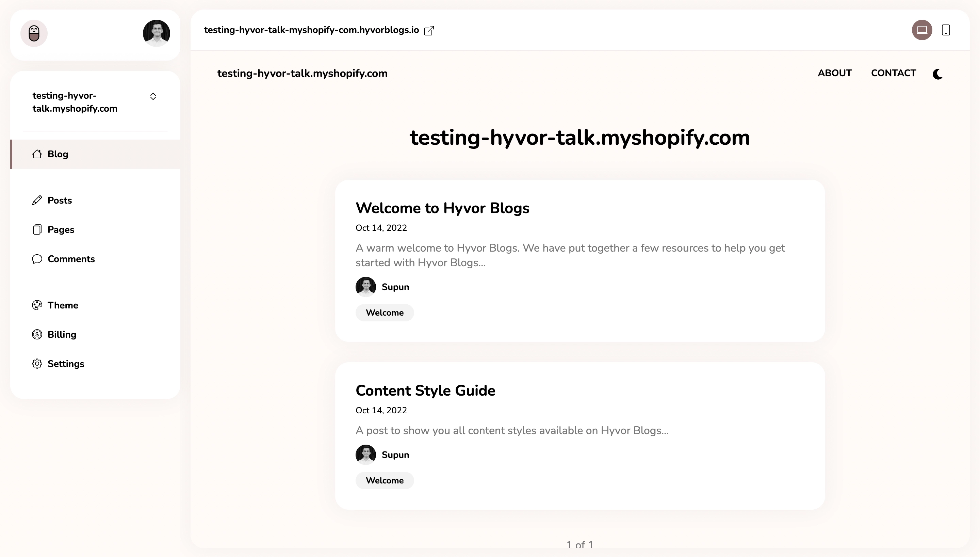Image resolution: width=980 pixels, height=557 pixels.
Task: Go to Billing section
Action: point(95,334)
